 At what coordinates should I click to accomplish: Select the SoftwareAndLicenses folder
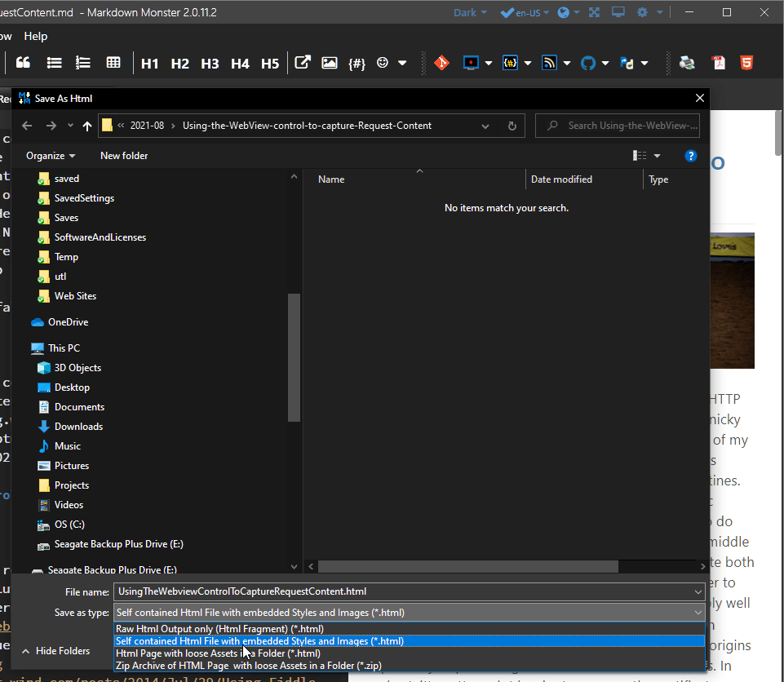click(x=100, y=237)
